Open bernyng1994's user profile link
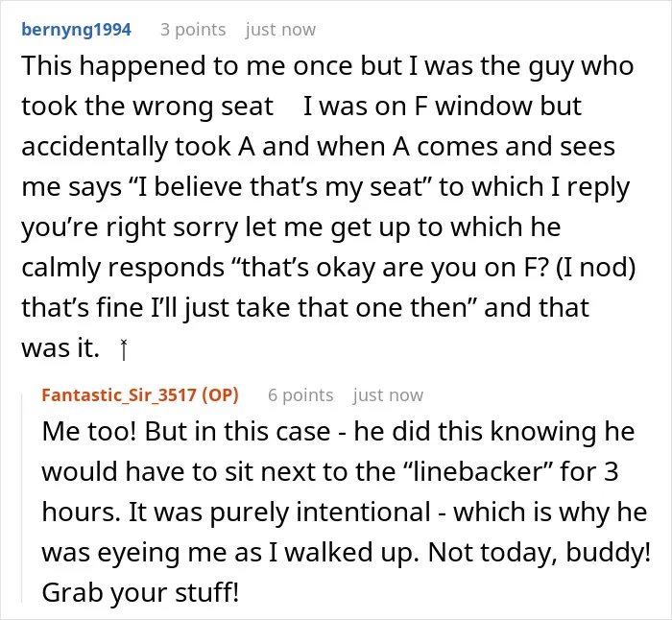672x620 pixels. pos(76,30)
